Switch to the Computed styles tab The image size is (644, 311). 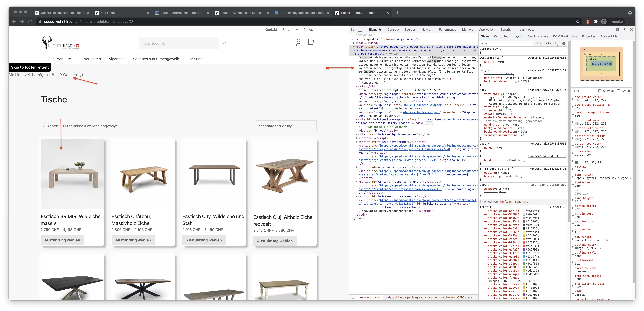501,36
